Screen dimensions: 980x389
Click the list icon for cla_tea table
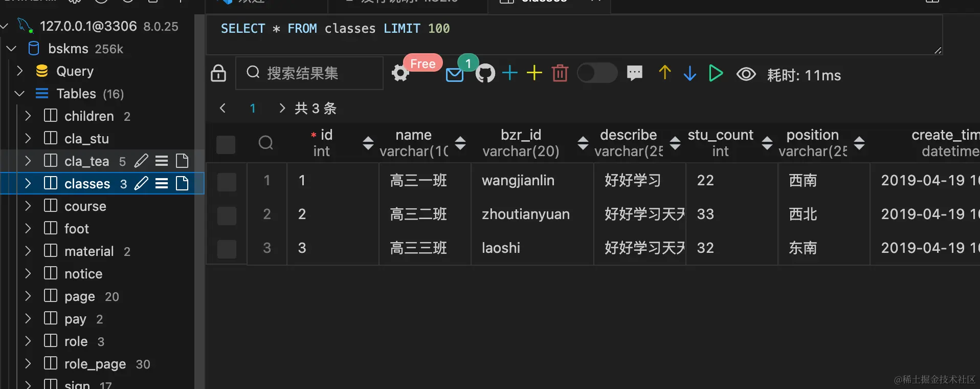point(162,161)
